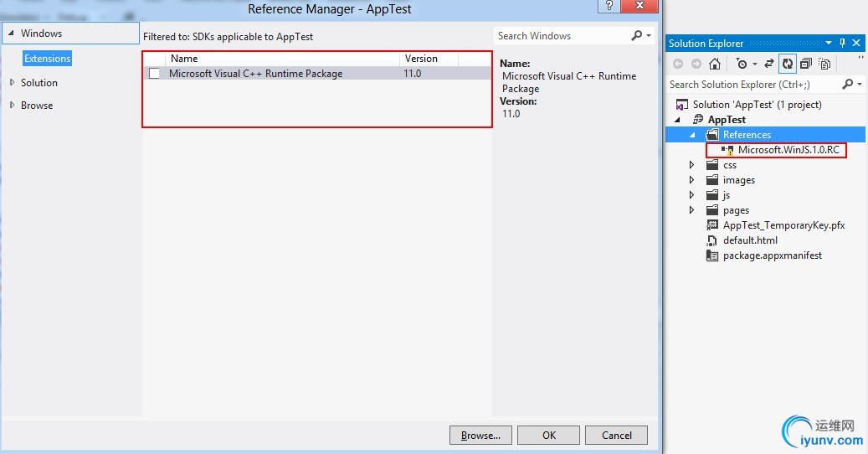Click the AppTest project globe icon
The height and width of the screenshot is (454, 868).
click(698, 120)
